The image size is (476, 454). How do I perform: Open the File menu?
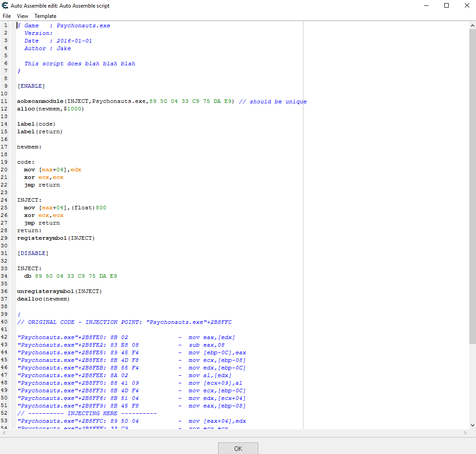click(7, 16)
